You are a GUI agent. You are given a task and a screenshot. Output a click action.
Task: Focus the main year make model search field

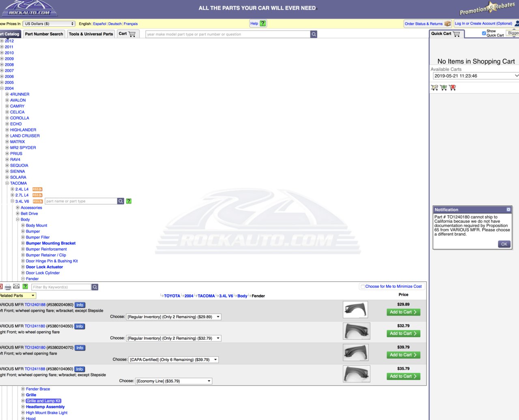(228, 34)
